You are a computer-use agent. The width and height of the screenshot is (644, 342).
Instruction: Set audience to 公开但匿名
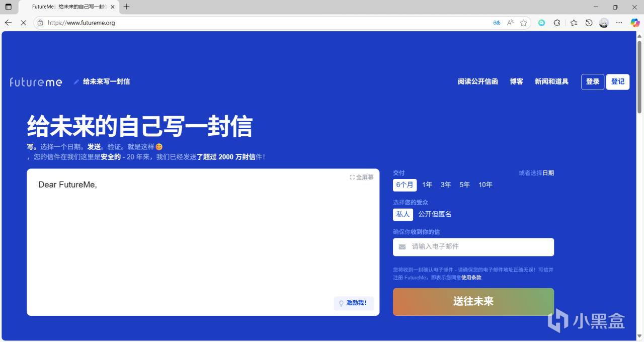tap(435, 214)
